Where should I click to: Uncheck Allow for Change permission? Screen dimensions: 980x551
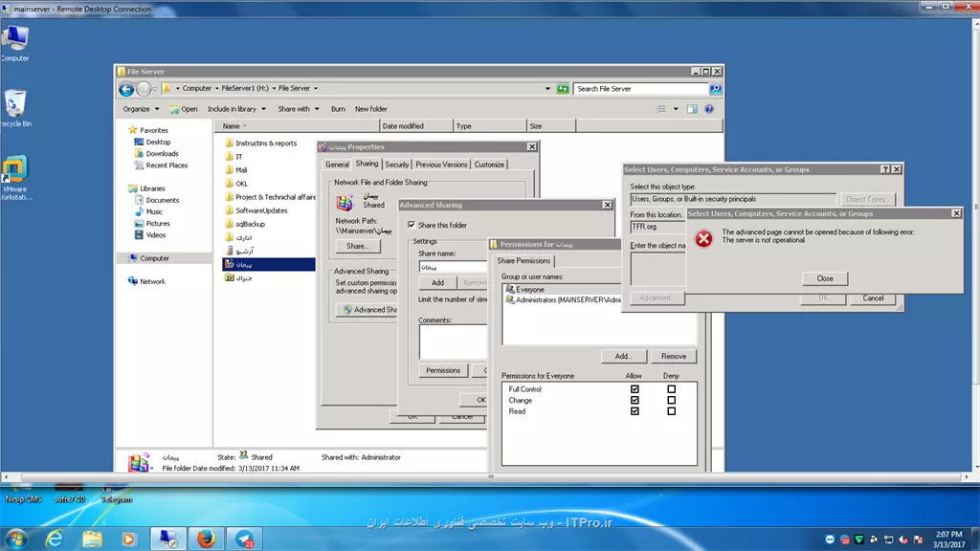[635, 401]
